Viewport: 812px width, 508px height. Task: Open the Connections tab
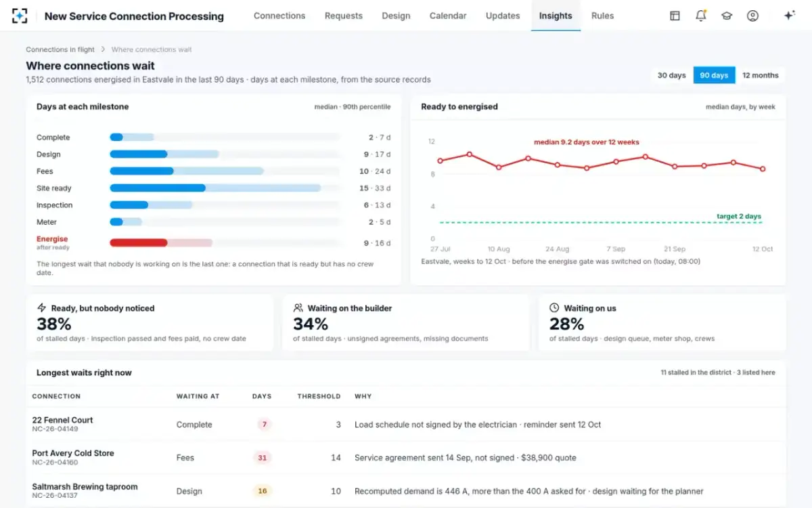click(x=279, y=16)
